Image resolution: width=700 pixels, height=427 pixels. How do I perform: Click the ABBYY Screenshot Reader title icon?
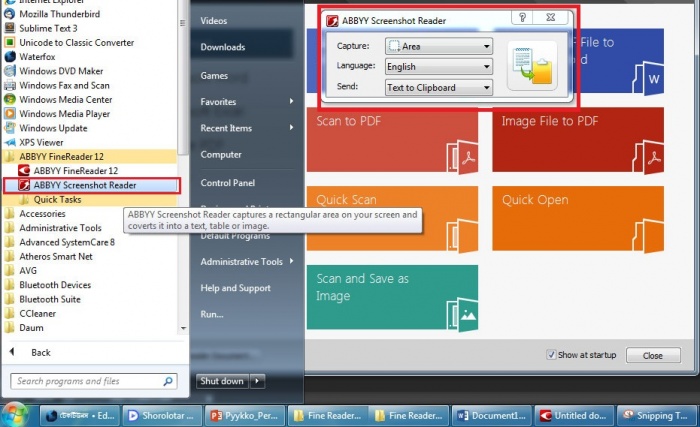pos(332,21)
